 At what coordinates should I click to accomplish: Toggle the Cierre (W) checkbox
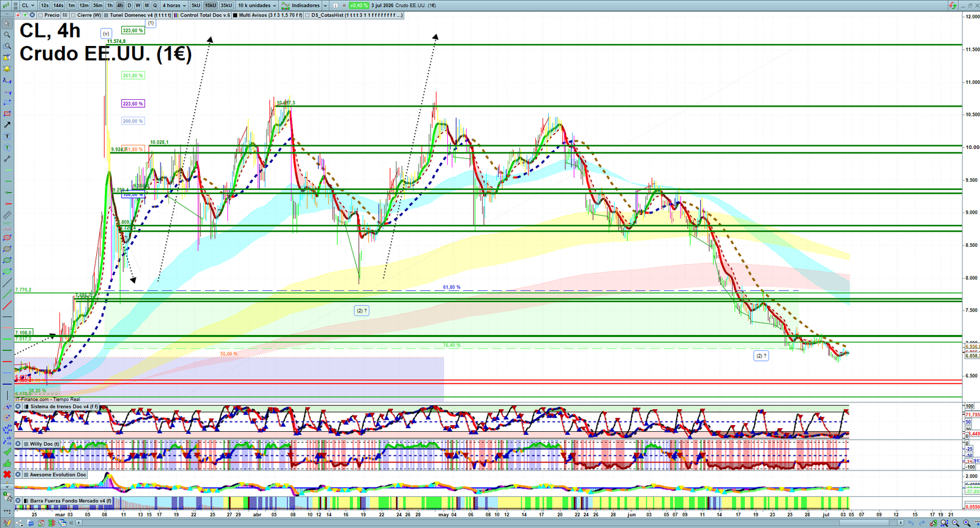click(x=73, y=15)
